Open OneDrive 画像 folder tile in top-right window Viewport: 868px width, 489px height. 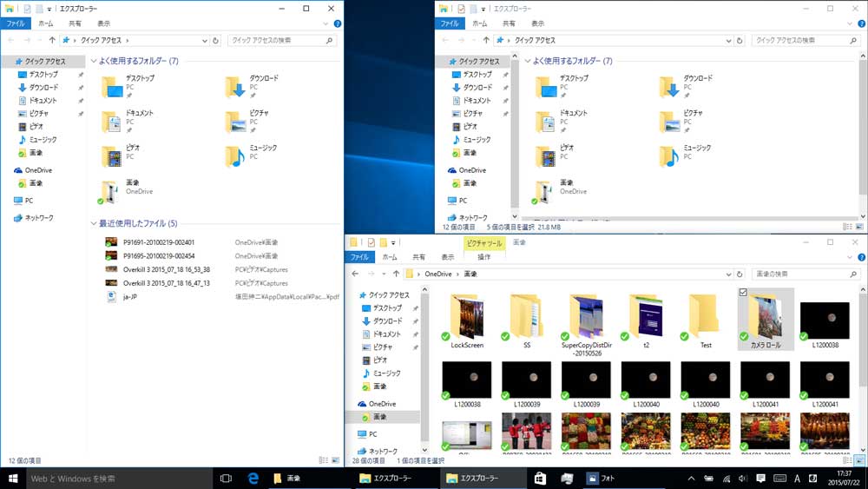[560, 191]
